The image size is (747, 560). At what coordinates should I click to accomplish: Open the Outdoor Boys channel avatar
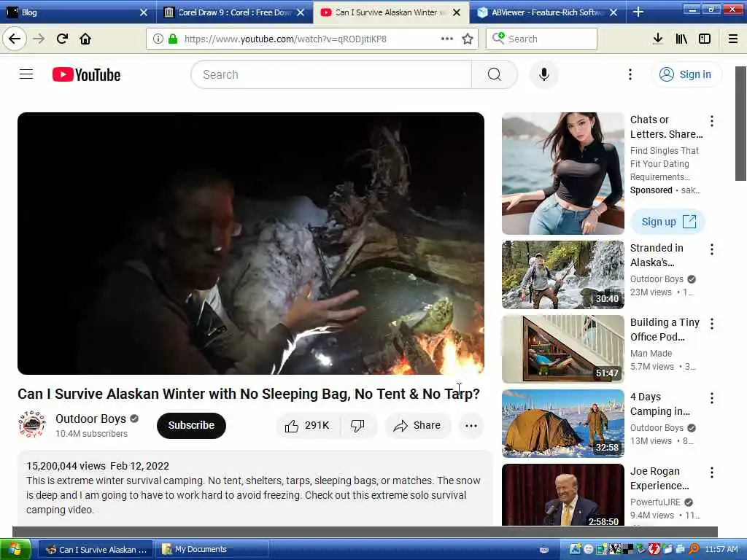32,424
